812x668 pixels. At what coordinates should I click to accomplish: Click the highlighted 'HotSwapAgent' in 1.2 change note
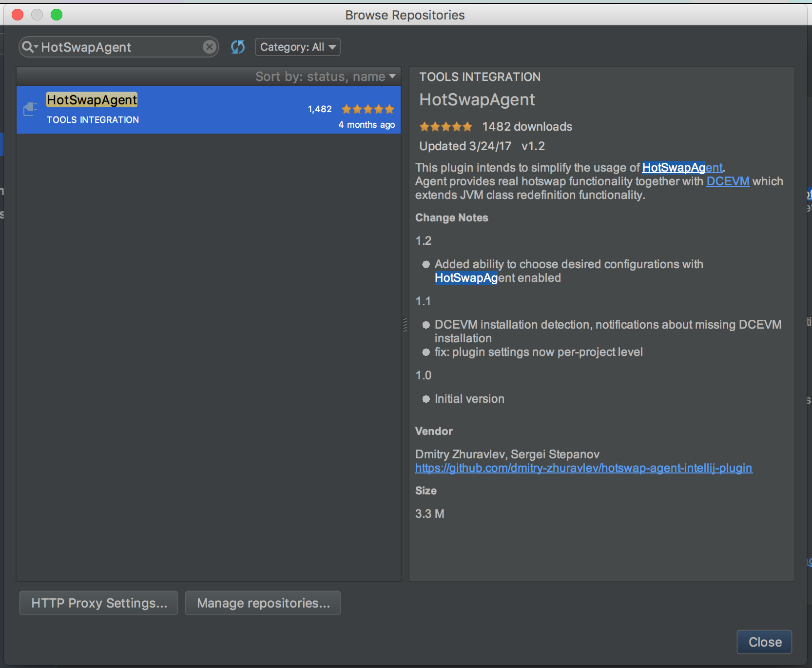tap(466, 278)
